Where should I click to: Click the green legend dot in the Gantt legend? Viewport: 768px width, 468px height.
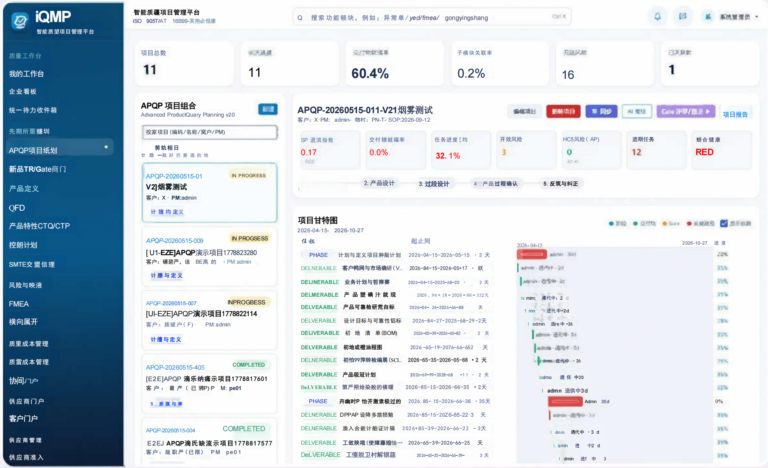635,223
